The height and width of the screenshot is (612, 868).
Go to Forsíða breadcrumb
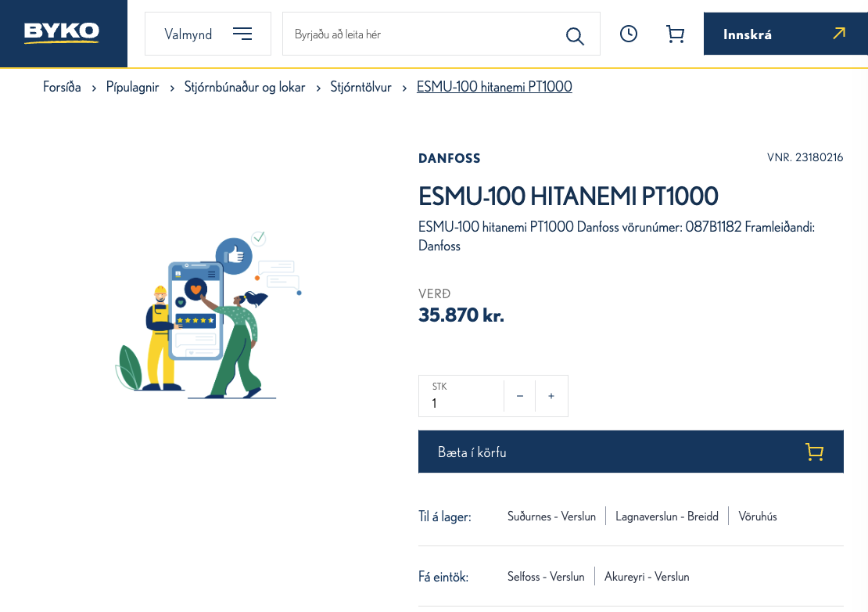[x=62, y=87]
